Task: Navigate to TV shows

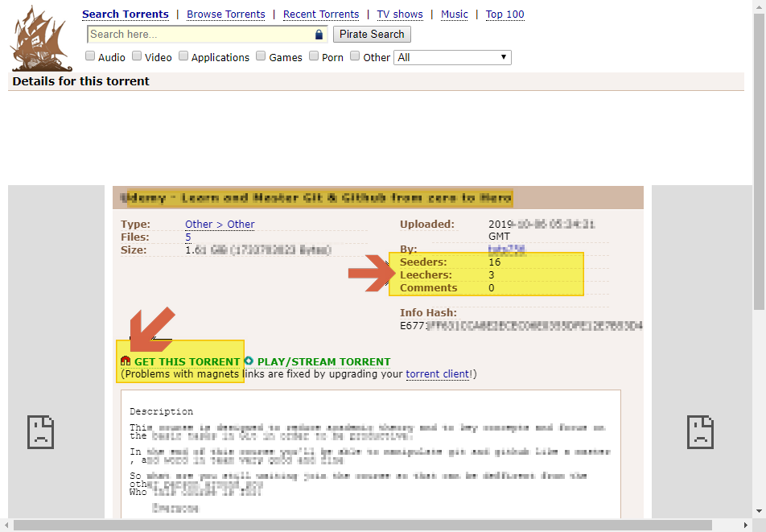Action: [x=400, y=14]
